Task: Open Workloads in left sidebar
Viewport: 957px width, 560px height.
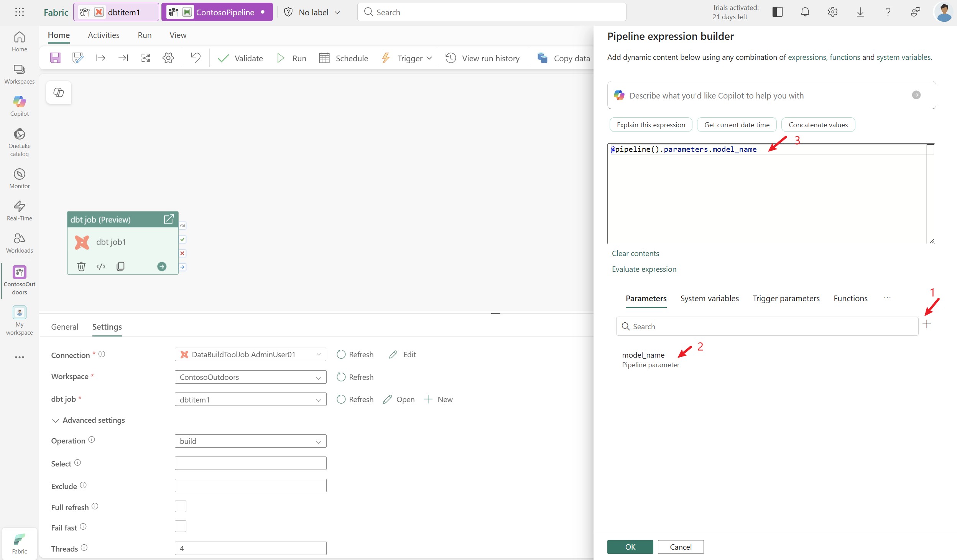Action: [x=20, y=243]
